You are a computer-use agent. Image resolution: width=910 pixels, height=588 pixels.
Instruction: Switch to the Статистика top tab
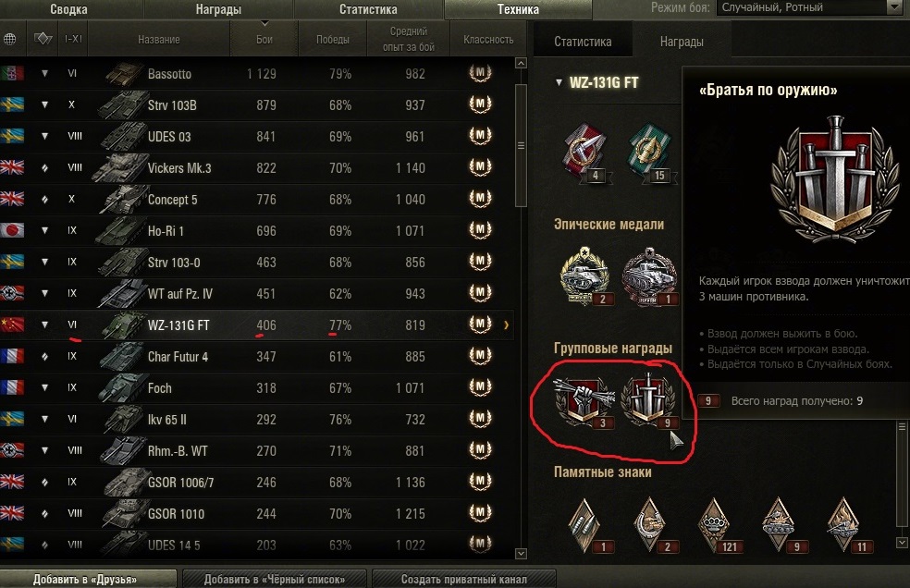pyautogui.click(x=368, y=9)
